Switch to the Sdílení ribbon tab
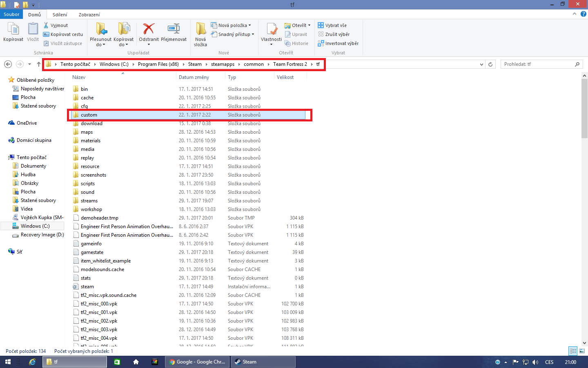 click(x=60, y=15)
